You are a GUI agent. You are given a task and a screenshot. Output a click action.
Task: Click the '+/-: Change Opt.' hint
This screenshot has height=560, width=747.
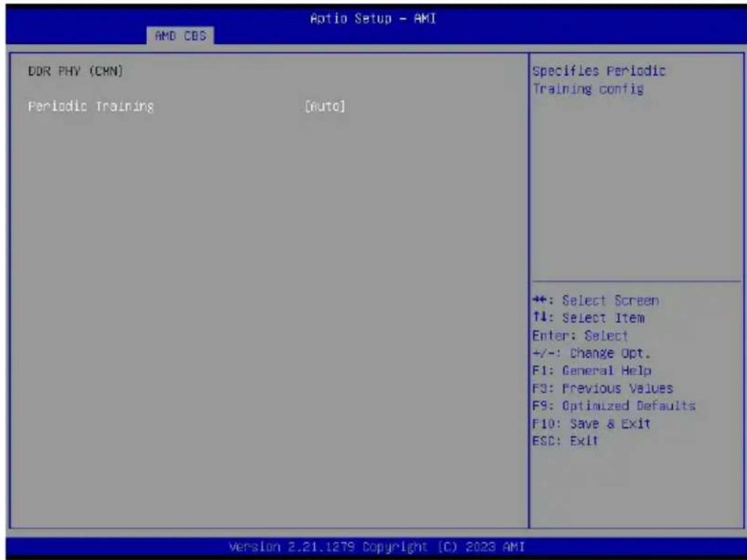[x=591, y=353]
